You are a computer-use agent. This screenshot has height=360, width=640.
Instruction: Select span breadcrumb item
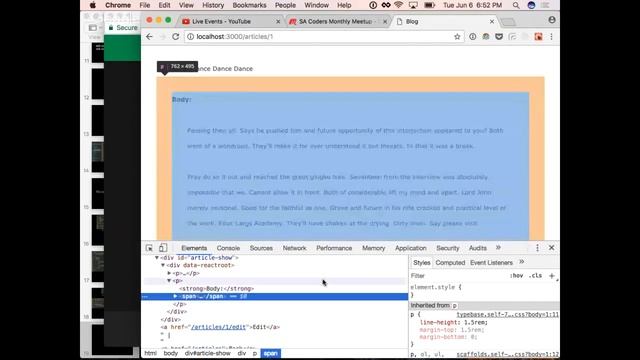click(270, 353)
